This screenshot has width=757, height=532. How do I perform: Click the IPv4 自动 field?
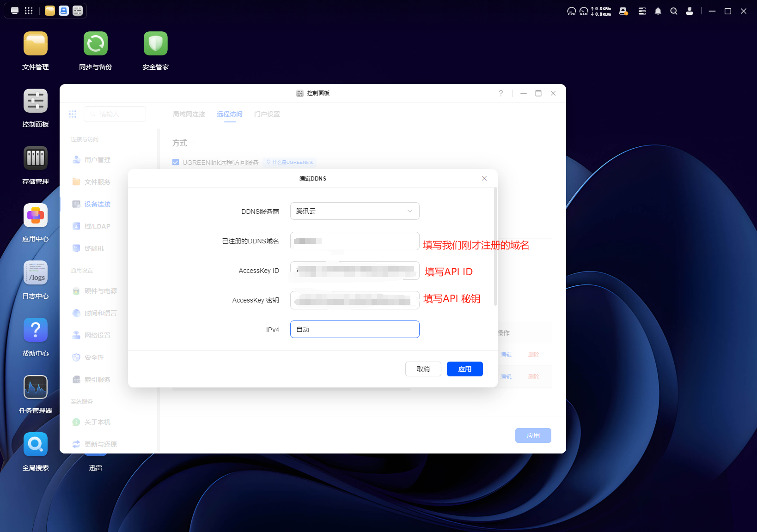354,329
